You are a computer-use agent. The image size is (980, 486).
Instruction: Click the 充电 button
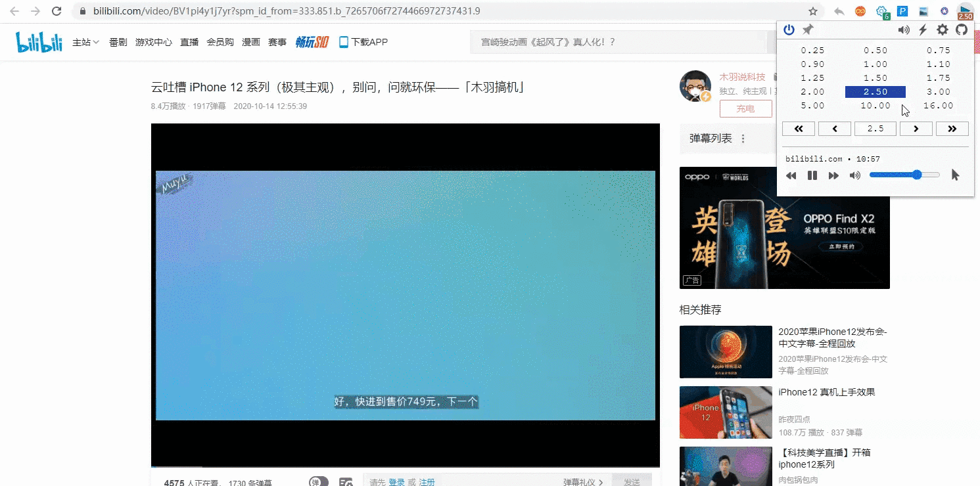point(745,109)
